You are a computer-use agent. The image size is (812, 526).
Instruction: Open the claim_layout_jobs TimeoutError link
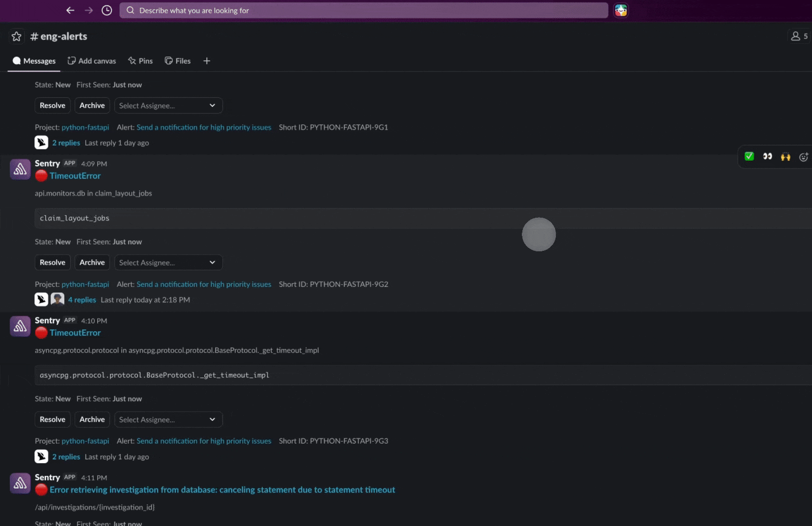(x=75, y=176)
